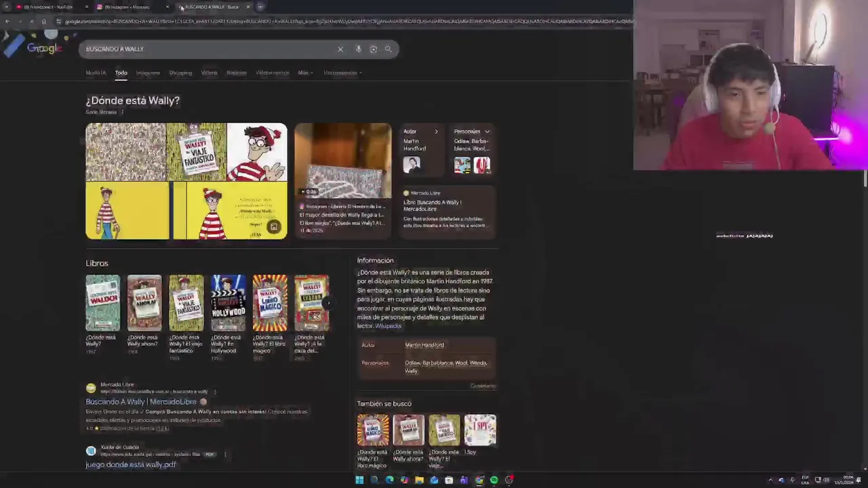Open taskbar clock and date
This screenshot has width=868, height=488.
pos(844,480)
